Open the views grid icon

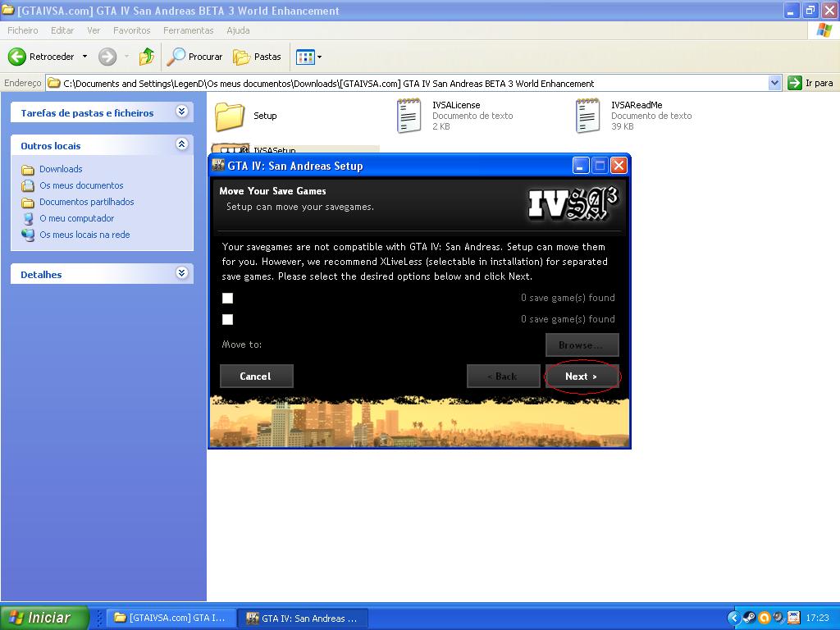point(305,57)
